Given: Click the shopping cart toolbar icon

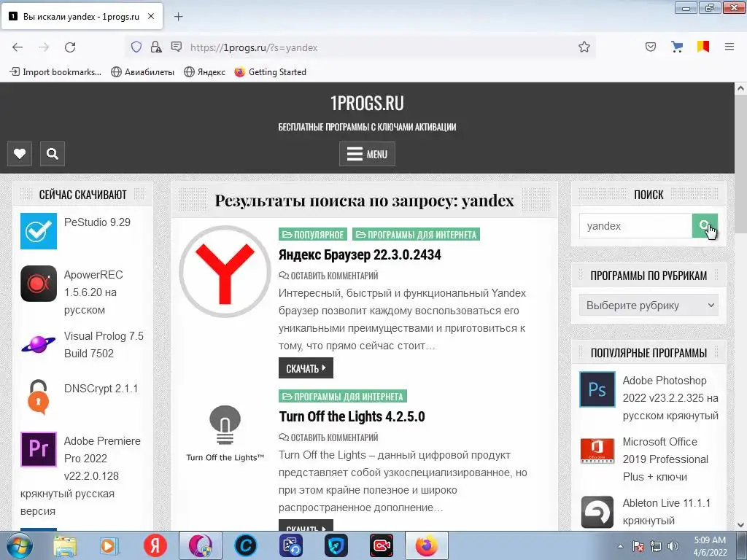Looking at the screenshot, I should pyautogui.click(x=676, y=47).
